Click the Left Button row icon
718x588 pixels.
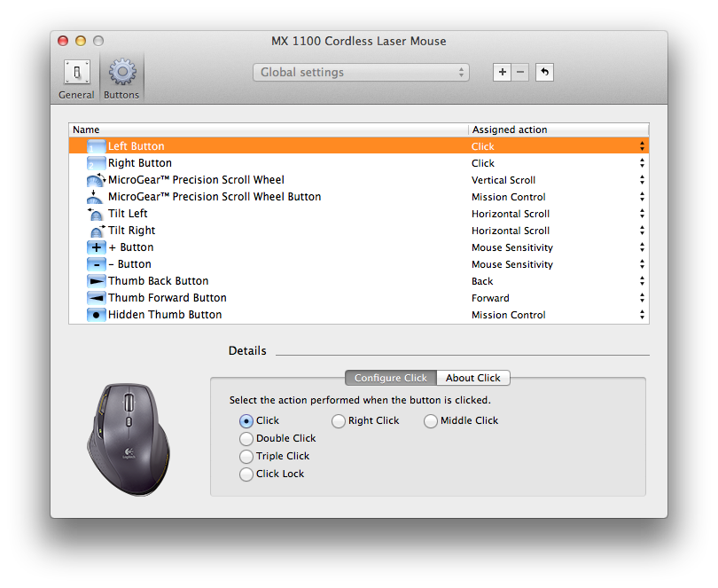pyautogui.click(x=96, y=146)
